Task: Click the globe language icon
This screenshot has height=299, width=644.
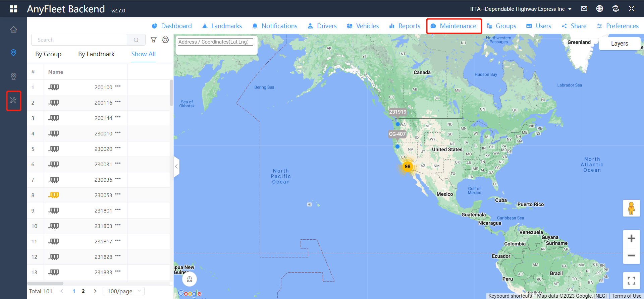Action: 600,9
